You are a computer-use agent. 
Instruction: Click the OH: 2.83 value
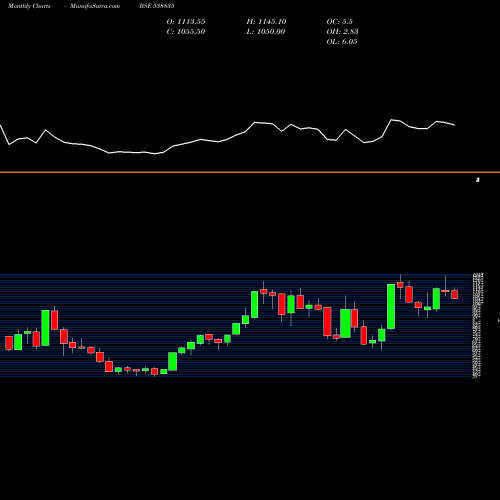tap(342, 32)
